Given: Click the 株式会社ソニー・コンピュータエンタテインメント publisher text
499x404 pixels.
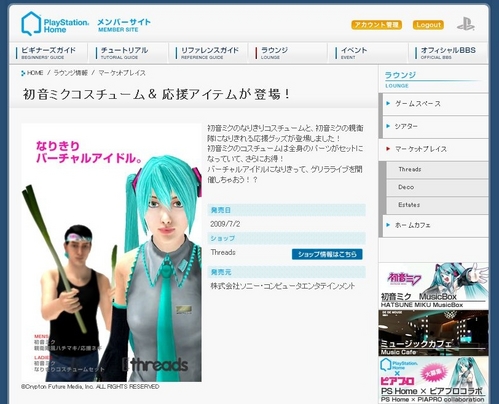Looking at the screenshot, I should coord(283,286).
